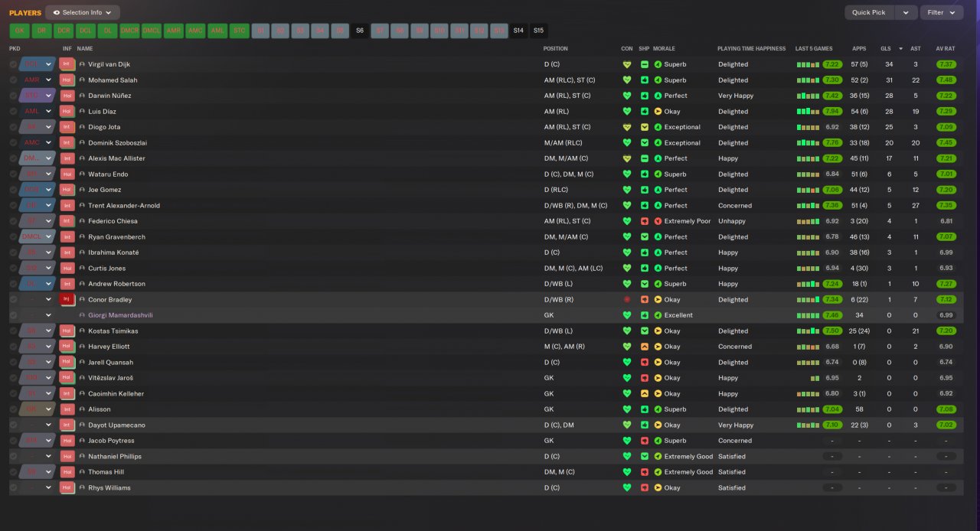
Task: Open the position dropdown for Dominik Szoboszlai
Action: click(x=48, y=142)
